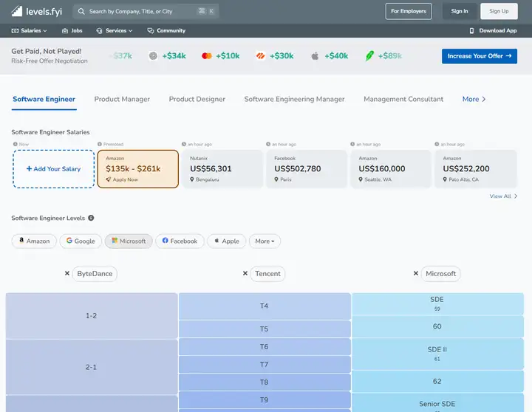Screen dimensions: 532x412
Task: Open the Community menu item
Action: (166, 30)
